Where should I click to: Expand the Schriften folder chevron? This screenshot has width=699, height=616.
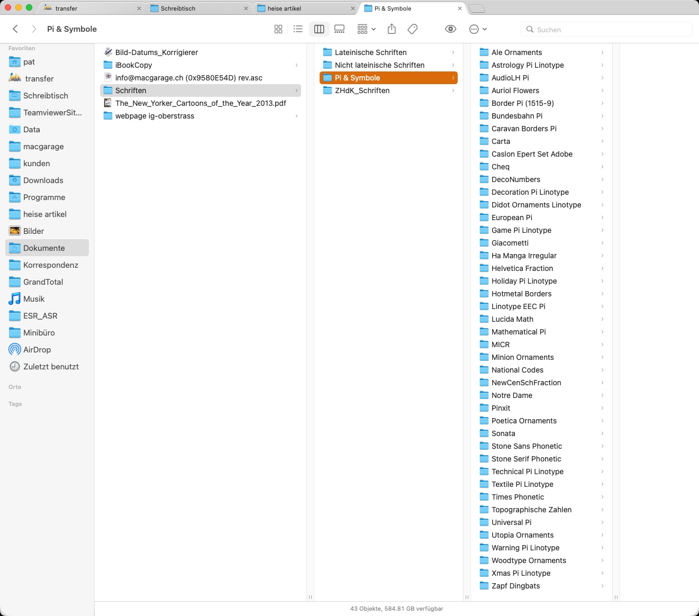point(296,90)
